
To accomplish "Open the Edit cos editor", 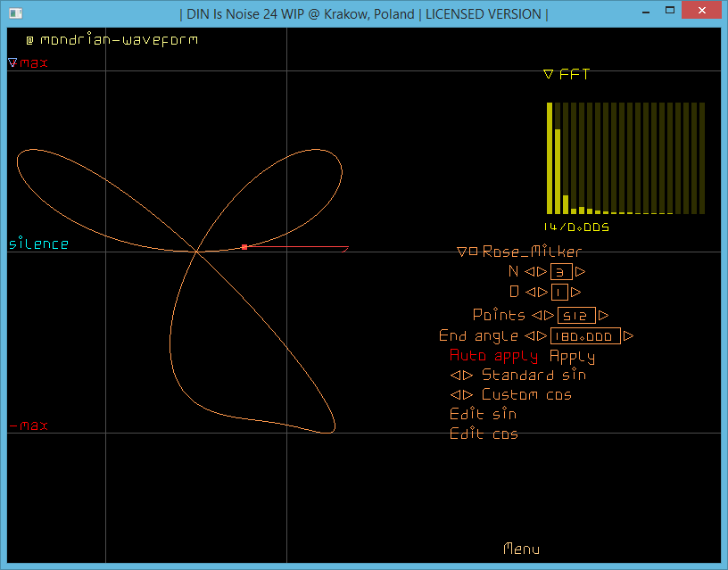I will (x=484, y=434).
